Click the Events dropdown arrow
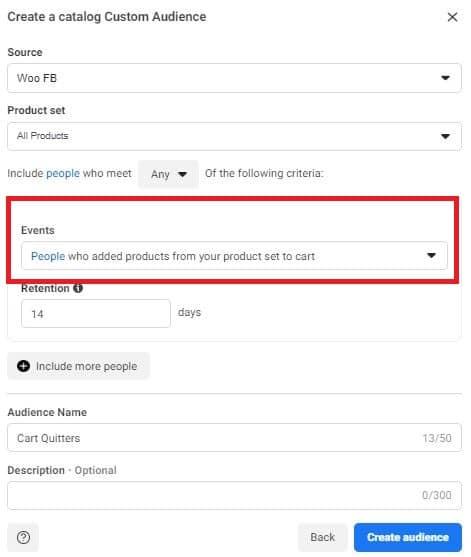This screenshot has height=557, width=471. coord(431,255)
